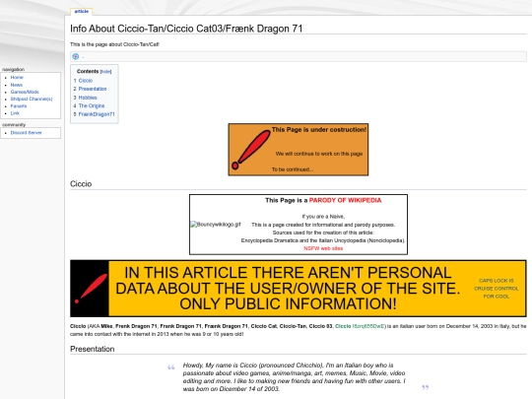
Task: Jump to Presentation in Contents
Action: [93, 89]
